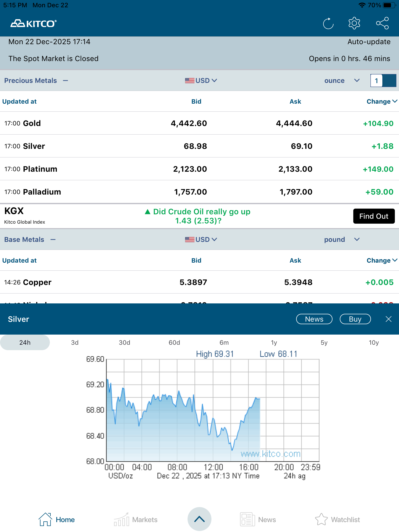Screen dimensions: 399x532
Task: Open the Crude Oil KGX headline link
Action: (x=197, y=216)
